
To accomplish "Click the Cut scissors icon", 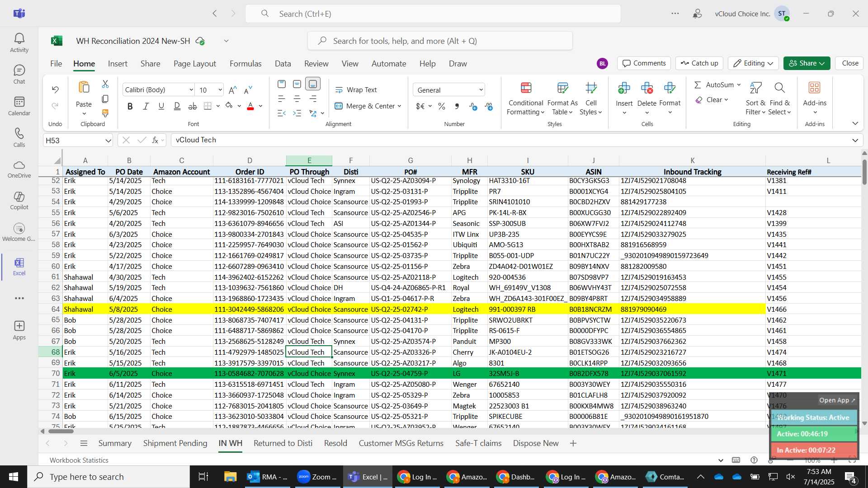I will tap(105, 84).
